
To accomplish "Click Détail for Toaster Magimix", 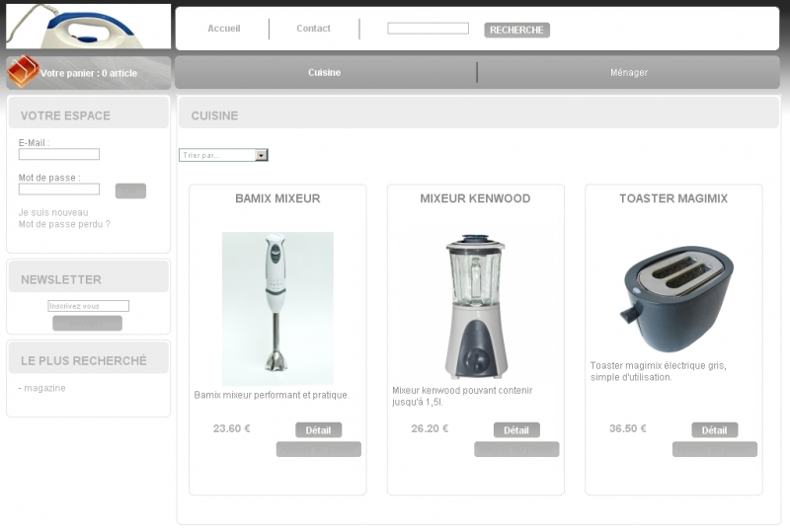I will [x=714, y=430].
